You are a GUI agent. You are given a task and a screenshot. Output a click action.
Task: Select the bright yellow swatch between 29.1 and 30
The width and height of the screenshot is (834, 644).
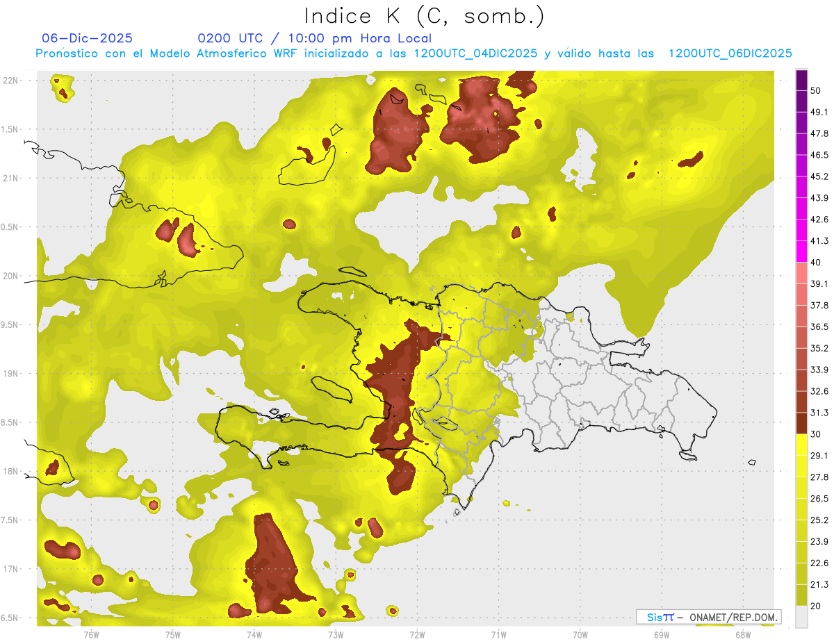[x=801, y=445]
